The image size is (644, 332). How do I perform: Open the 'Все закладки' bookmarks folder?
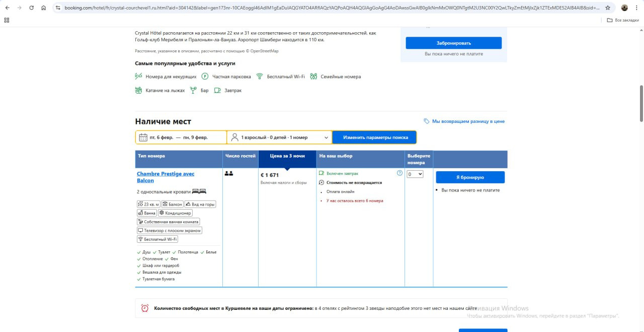pos(623,20)
